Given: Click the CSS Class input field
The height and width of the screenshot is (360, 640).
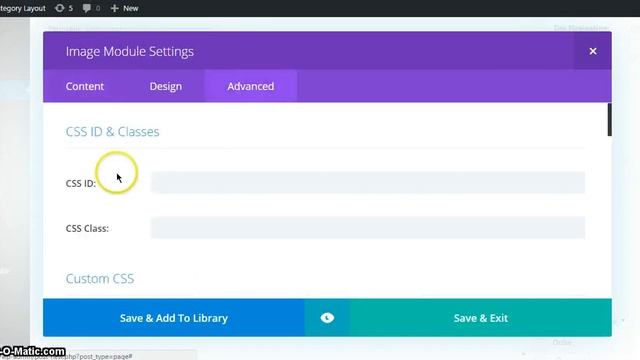Looking at the screenshot, I should (368, 227).
